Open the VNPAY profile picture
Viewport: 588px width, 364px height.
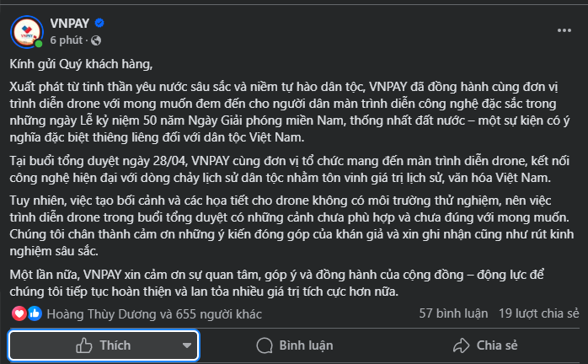click(x=27, y=32)
